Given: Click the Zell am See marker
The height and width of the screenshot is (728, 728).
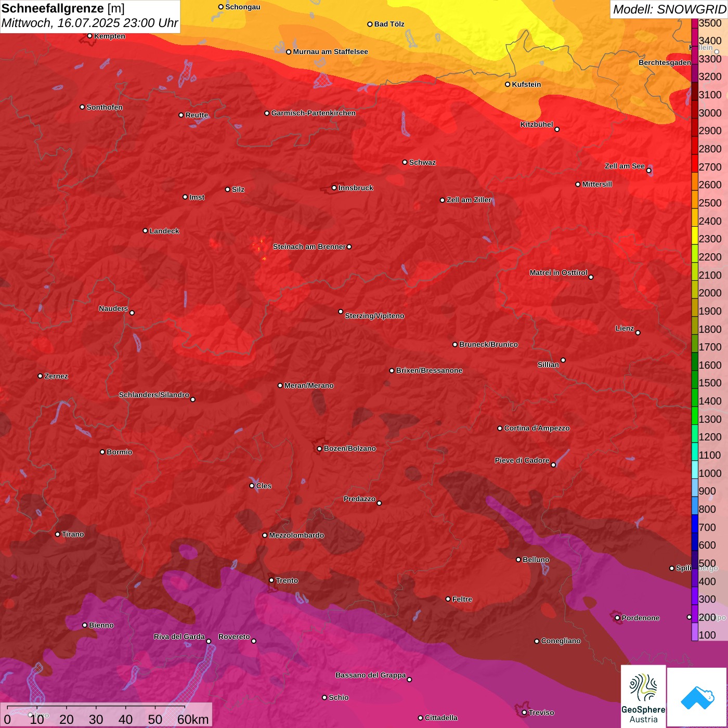Looking at the screenshot, I should point(649,171).
